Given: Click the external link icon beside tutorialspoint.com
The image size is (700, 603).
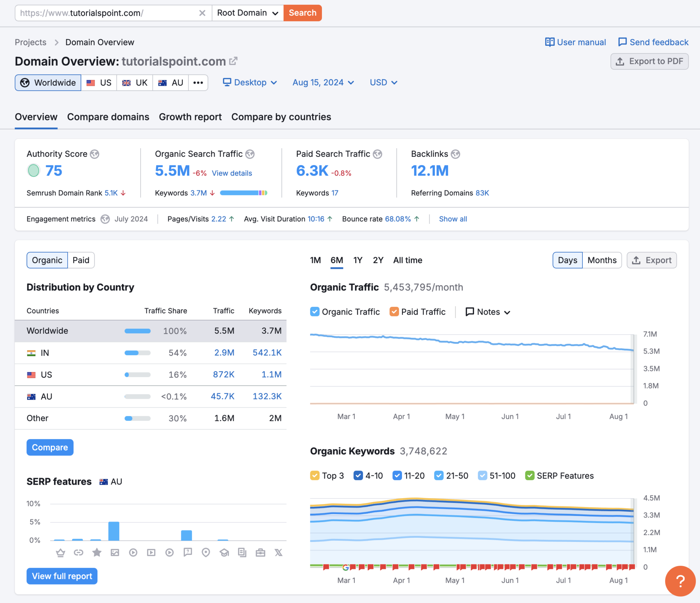Looking at the screenshot, I should click(233, 61).
